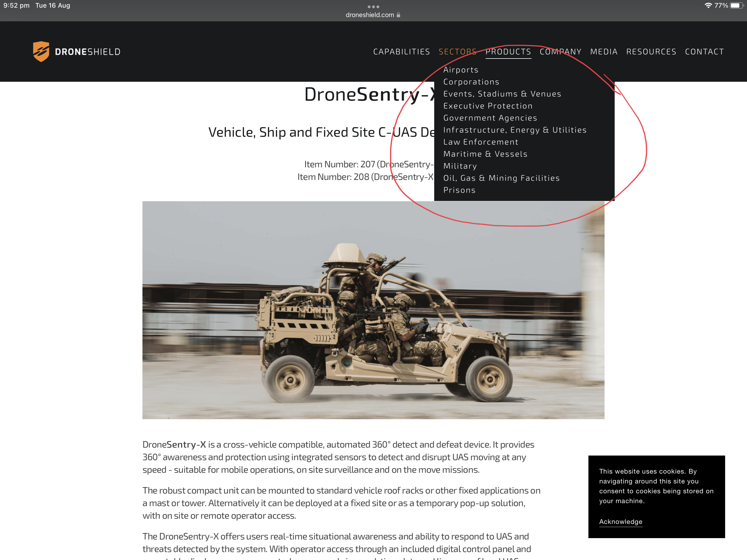Open Government Agencies sector page

490,118
